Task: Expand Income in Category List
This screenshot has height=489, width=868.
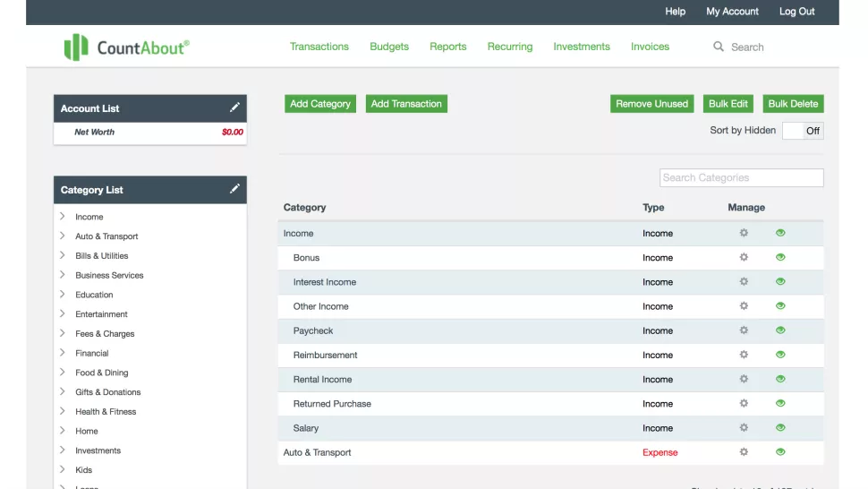Action: 63,216
